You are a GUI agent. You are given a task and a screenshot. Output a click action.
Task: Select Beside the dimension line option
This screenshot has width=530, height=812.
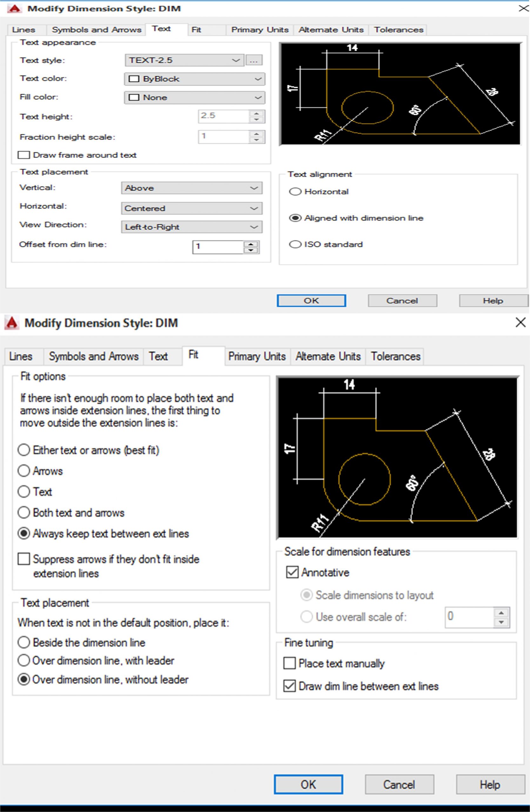[x=23, y=642]
